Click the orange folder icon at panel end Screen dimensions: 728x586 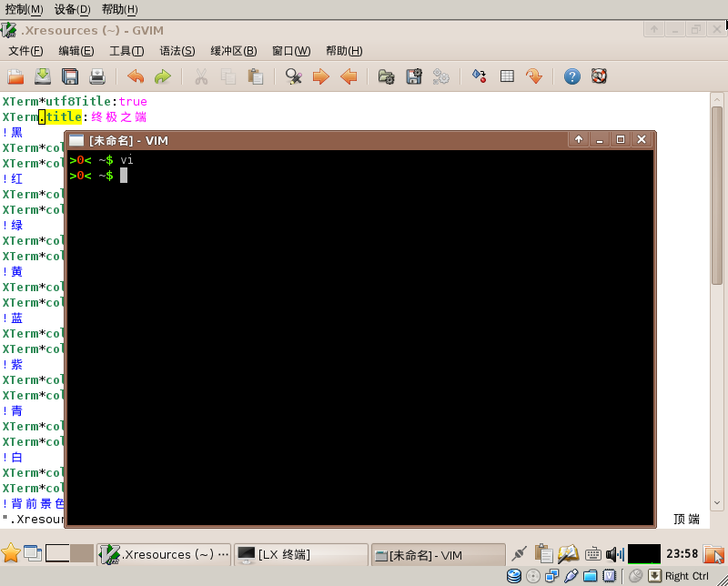click(713, 554)
